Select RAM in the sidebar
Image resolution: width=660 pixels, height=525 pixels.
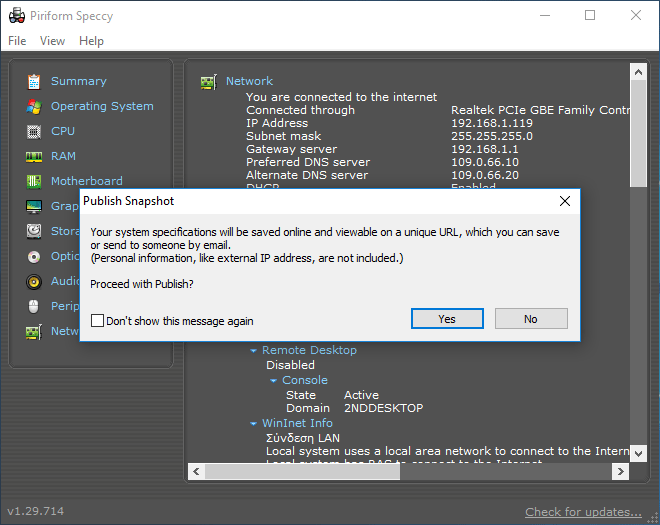coord(64,156)
